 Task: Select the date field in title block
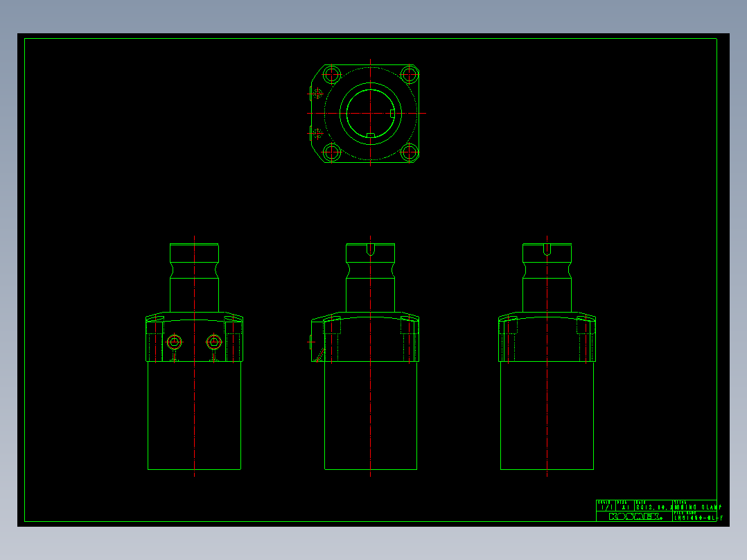pyautogui.click(x=653, y=506)
